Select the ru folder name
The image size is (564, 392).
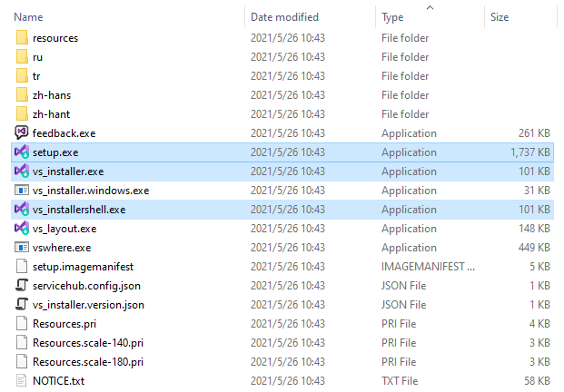(37, 57)
